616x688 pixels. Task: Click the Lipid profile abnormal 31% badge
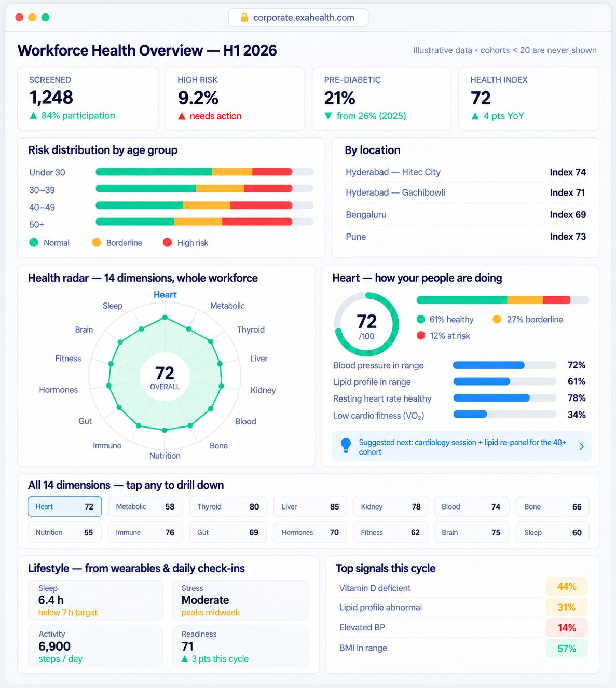click(x=567, y=607)
